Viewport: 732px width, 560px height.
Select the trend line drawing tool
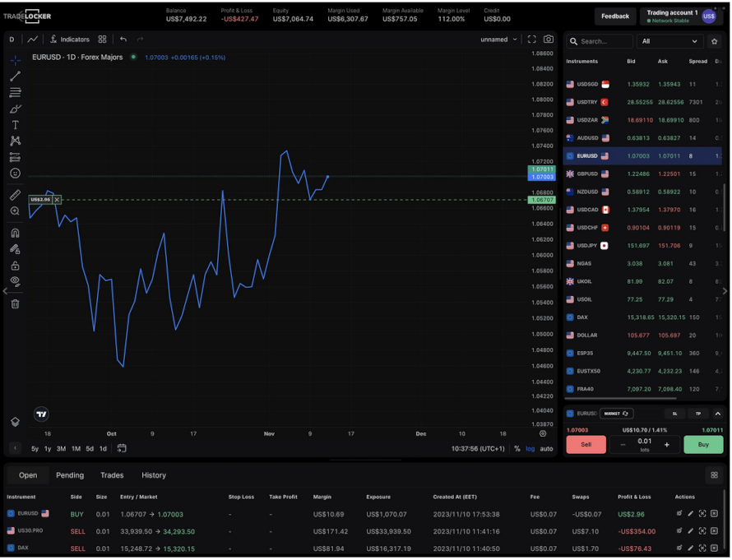[15, 76]
